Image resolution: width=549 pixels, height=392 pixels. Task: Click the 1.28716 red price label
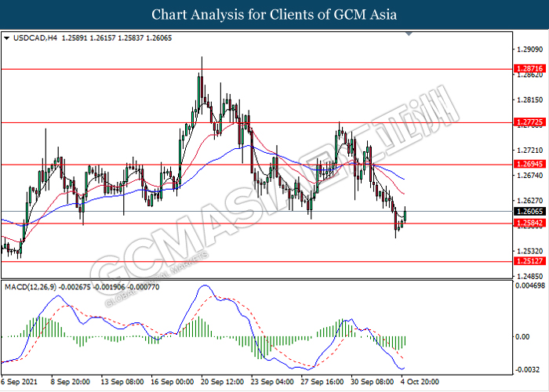529,69
